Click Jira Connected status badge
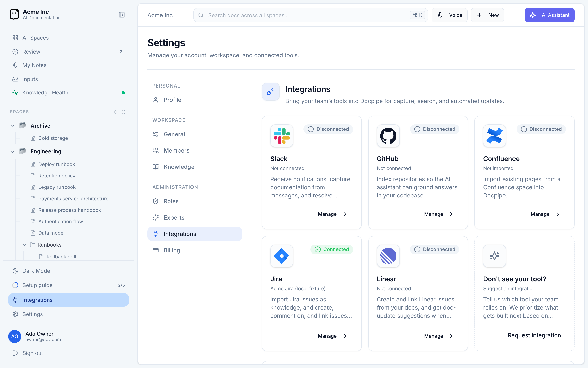The image size is (588, 368). [332, 249]
